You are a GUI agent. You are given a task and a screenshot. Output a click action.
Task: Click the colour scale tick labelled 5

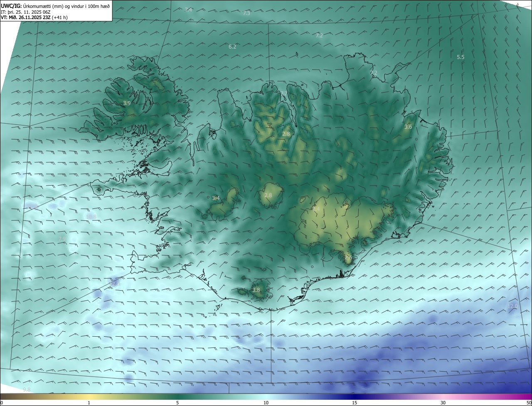pyautogui.click(x=177, y=403)
